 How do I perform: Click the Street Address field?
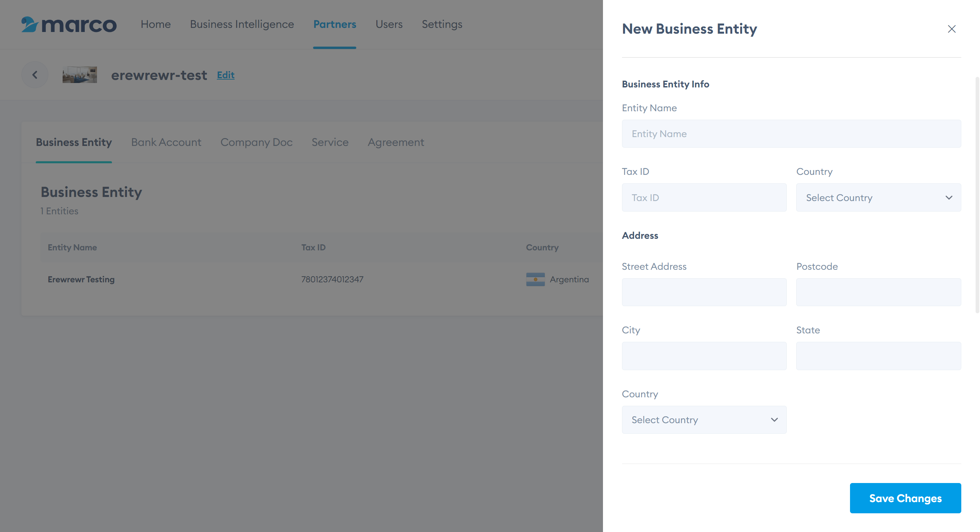704,292
